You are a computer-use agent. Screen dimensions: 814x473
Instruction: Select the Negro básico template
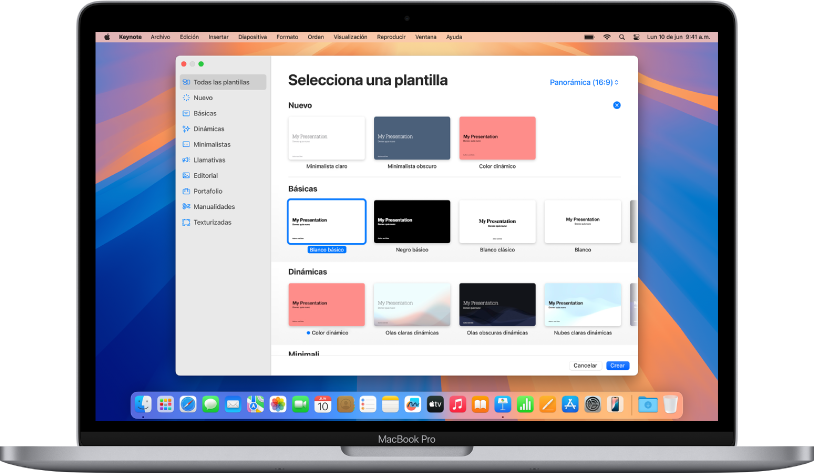coord(412,221)
